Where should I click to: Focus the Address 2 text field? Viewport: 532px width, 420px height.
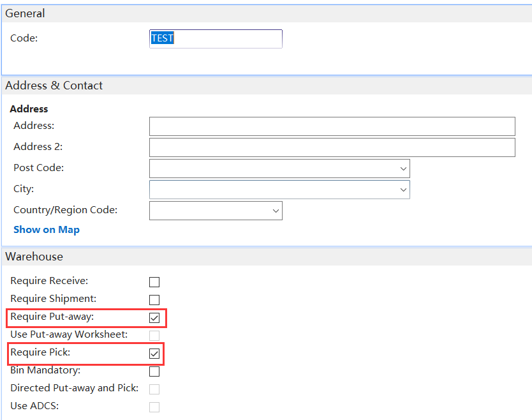332,147
